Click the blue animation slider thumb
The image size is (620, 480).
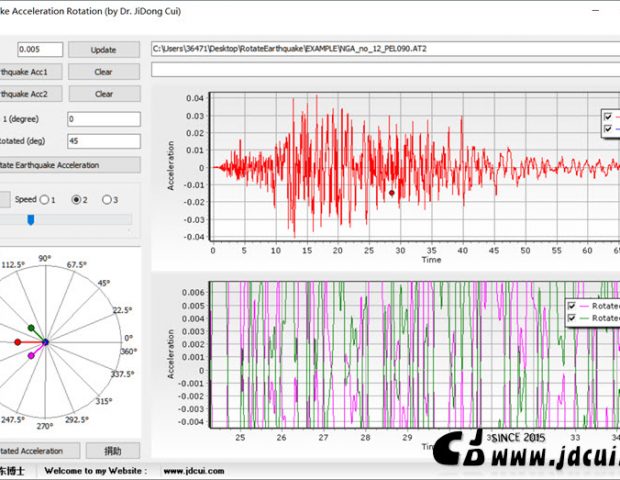point(31,219)
